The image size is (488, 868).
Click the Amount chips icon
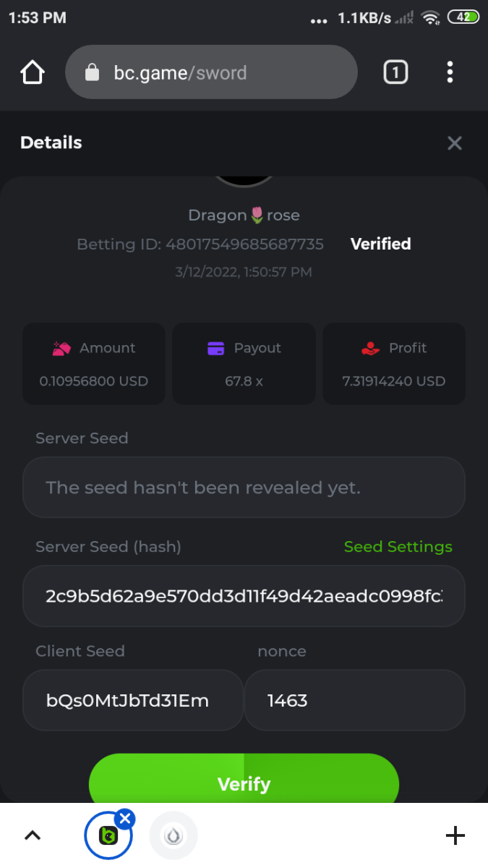(x=61, y=349)
